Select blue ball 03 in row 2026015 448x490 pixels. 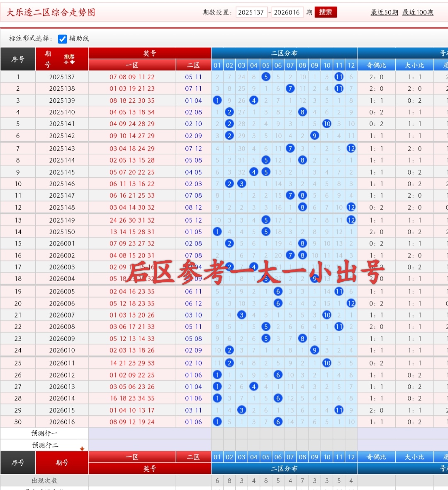241,410
